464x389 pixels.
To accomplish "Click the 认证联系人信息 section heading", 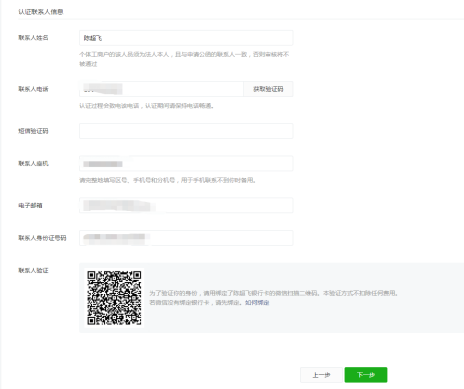I will tap(41, 12).
